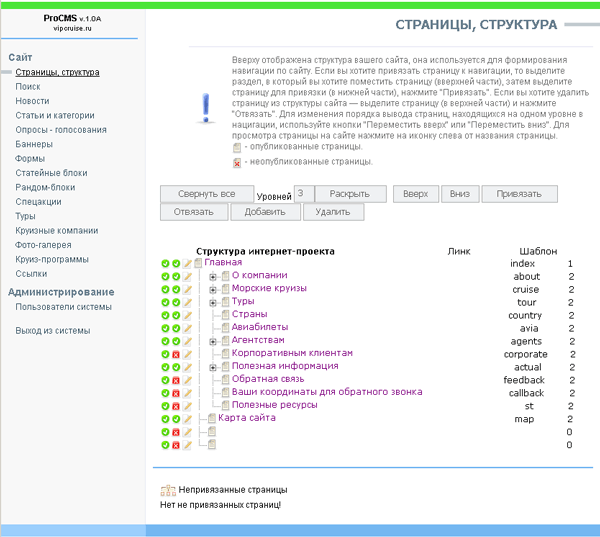Click the Вниз button
This screenshot has height=537, width=600.
(460, 194)
